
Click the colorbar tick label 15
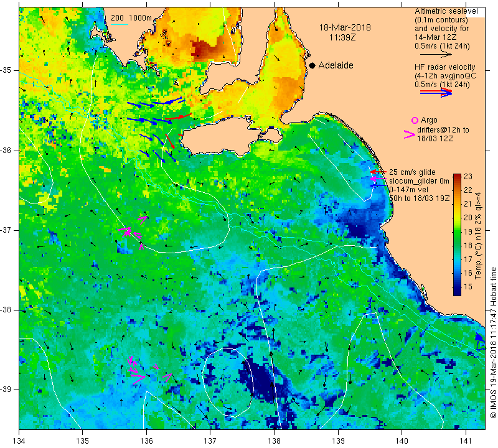468,287
